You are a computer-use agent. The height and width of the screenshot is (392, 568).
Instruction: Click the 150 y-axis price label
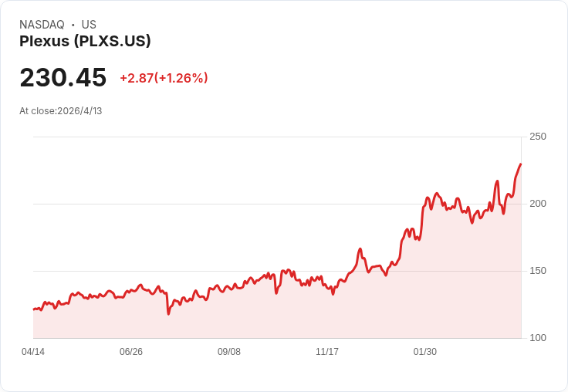pos(538,271)
